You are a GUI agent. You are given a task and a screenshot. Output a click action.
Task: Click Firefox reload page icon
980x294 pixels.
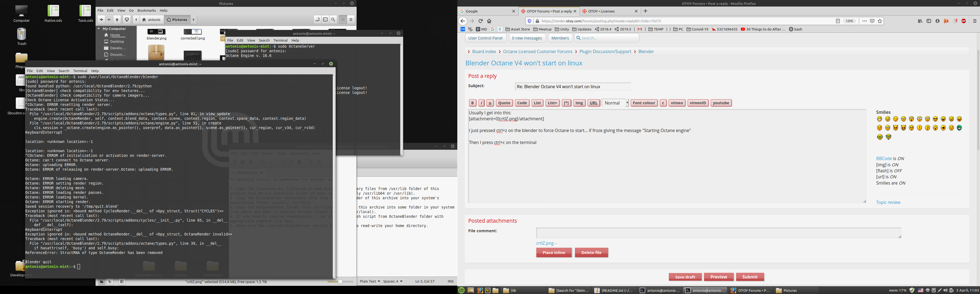[x=480, y=21]
